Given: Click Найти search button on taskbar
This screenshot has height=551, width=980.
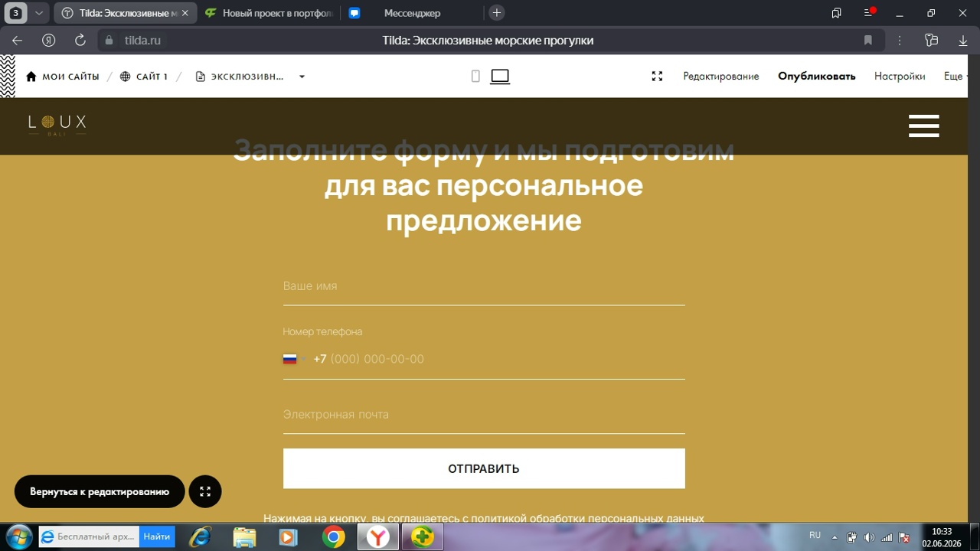Looking at the screenshot, I should click(157, 536).
